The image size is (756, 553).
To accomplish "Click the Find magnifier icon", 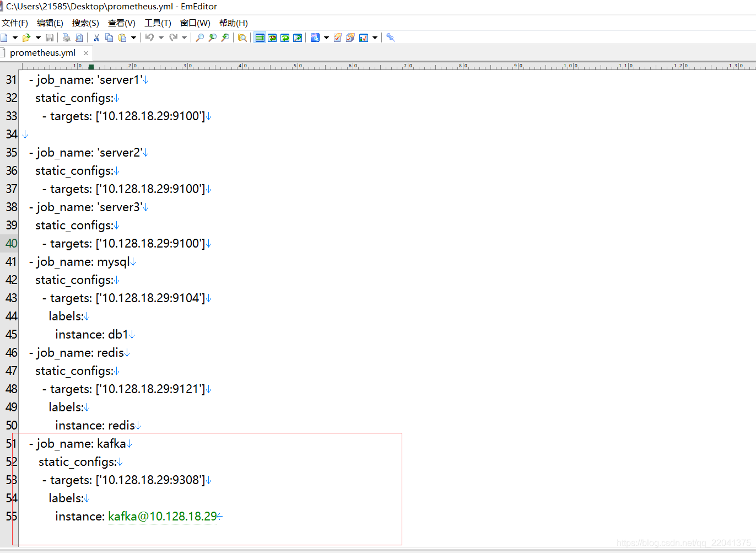I will pos(200,37).
